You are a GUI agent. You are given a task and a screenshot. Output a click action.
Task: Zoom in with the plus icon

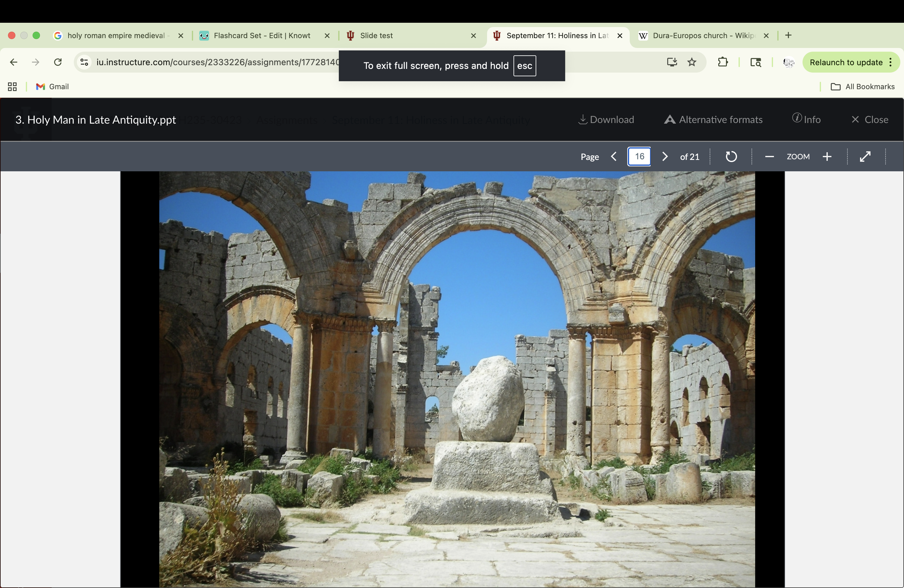tap(827, 157)
